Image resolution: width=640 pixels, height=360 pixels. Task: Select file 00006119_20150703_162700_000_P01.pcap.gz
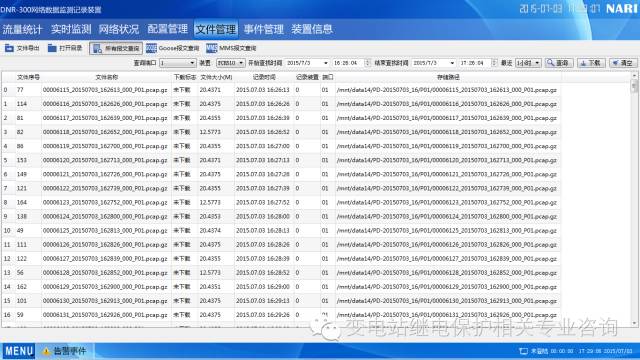point(105,146)
